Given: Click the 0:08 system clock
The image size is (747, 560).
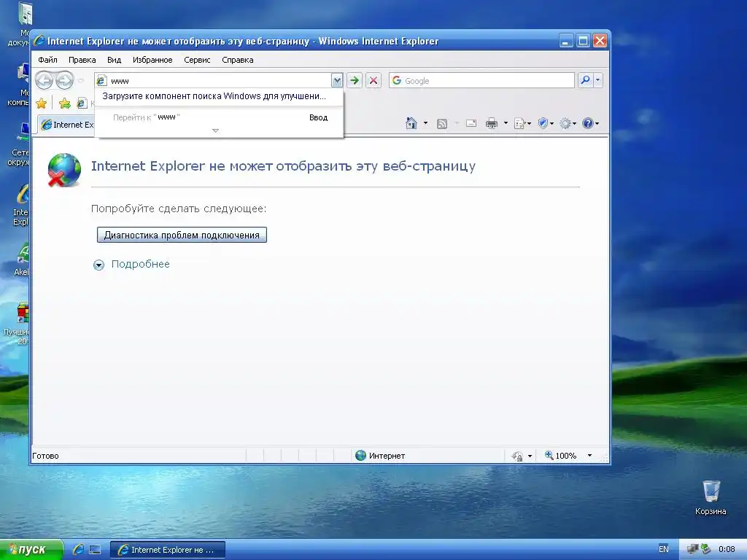Looking at the screenshot, I should (726, 550).
